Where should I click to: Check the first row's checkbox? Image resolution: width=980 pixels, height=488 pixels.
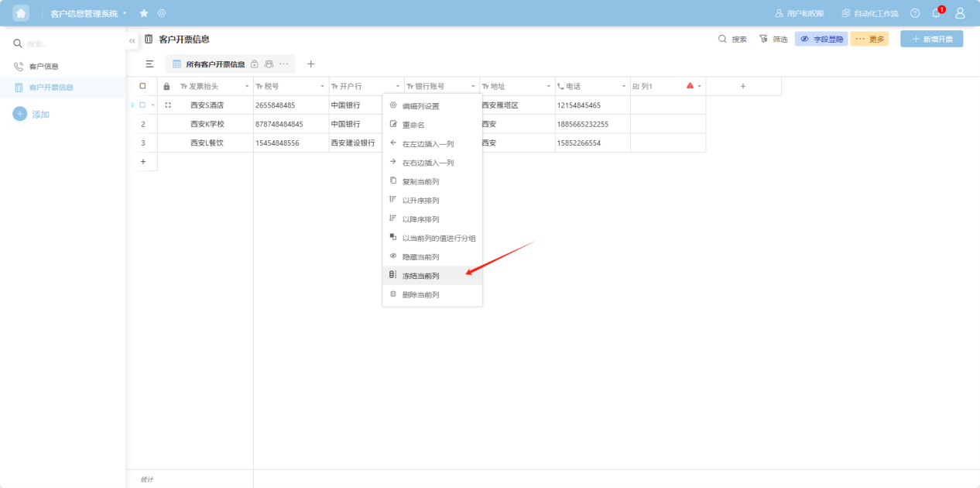click(x=142, y=105)
